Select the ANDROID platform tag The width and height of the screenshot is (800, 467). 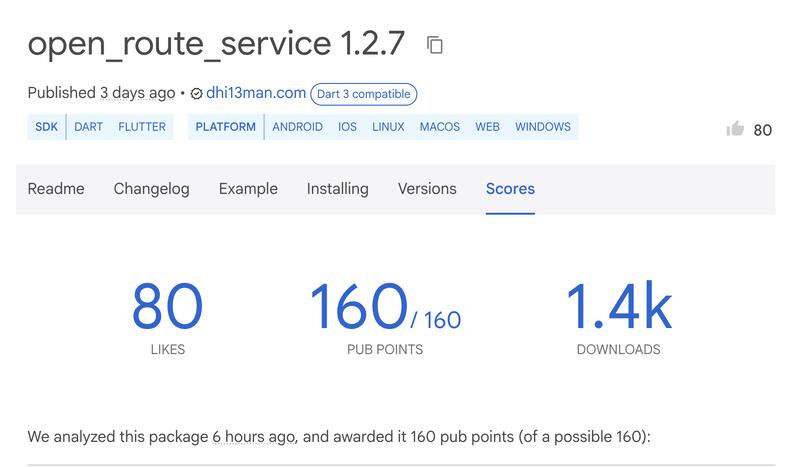[x=297, y=127]
